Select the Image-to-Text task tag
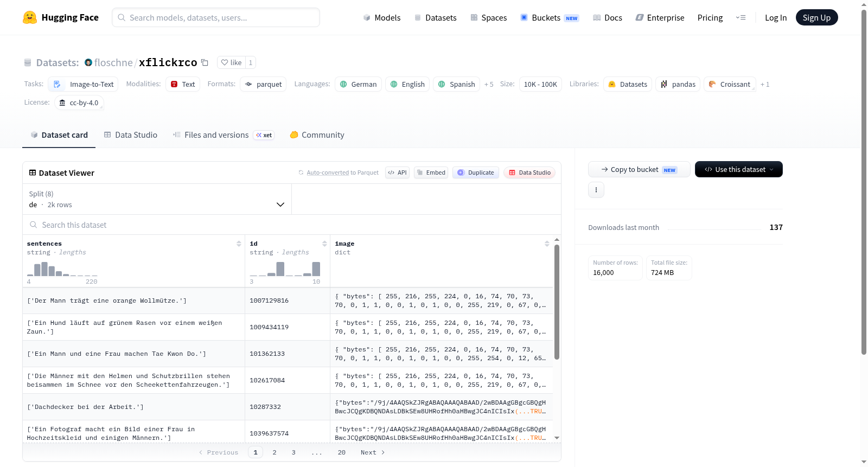868x467 pixels. coord(84,84)
